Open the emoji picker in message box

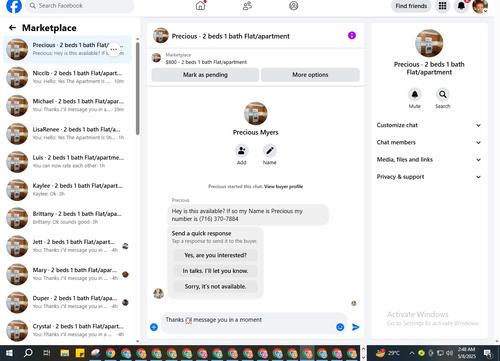(x=340, y=327)
